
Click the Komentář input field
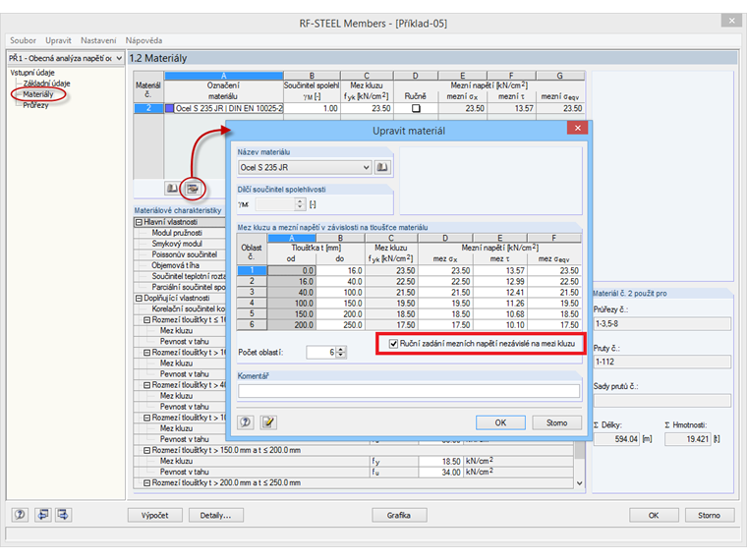coord(409,391)
